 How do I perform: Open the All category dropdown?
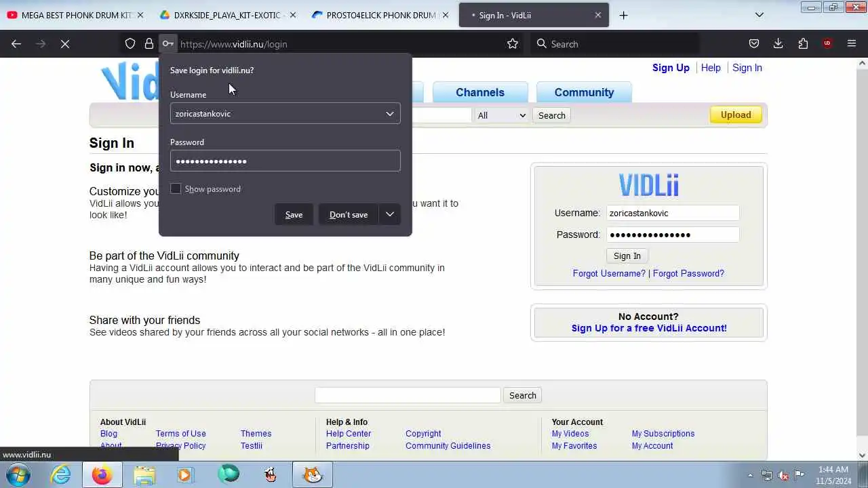(502, 115)
